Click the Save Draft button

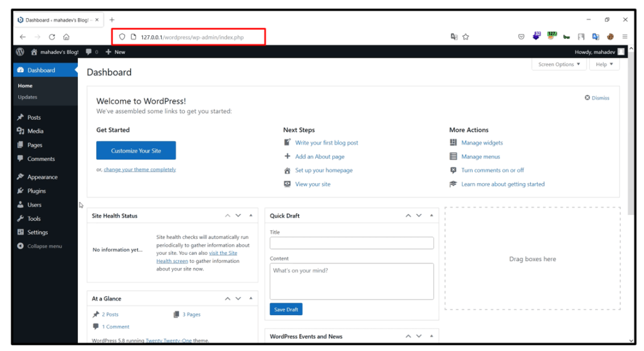point(286,309)
